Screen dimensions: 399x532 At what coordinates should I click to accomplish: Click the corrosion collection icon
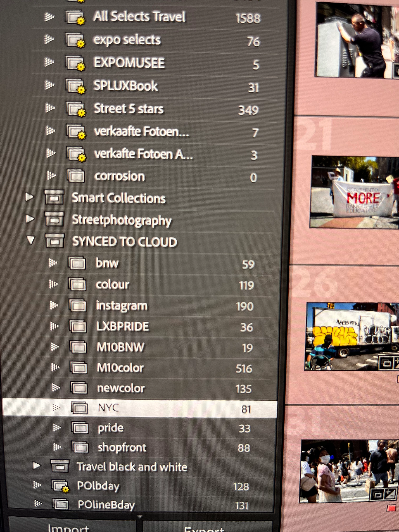coord(76,176)
